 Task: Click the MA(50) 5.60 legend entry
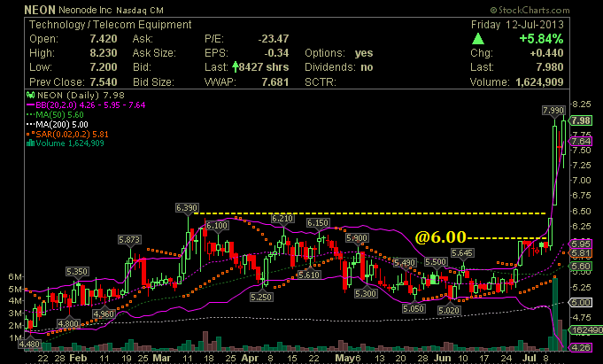[55, 114]
